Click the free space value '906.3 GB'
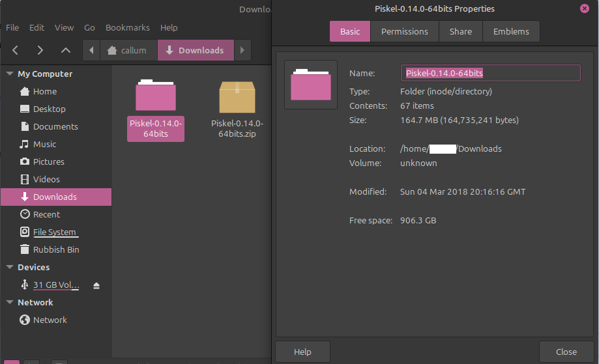Viewport: 599px width, 364px height. (x=418, y=221)
